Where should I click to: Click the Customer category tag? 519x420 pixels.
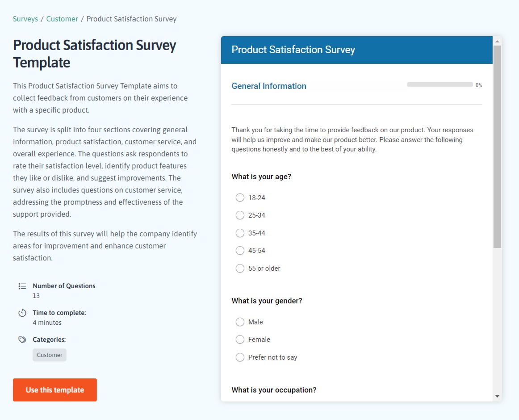(x=49, y=355)
